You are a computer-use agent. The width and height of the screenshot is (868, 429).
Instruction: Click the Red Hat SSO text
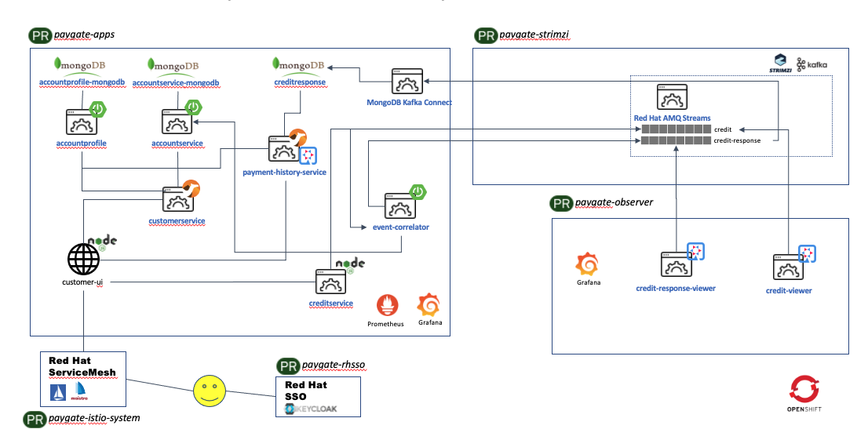click(305, 391)
